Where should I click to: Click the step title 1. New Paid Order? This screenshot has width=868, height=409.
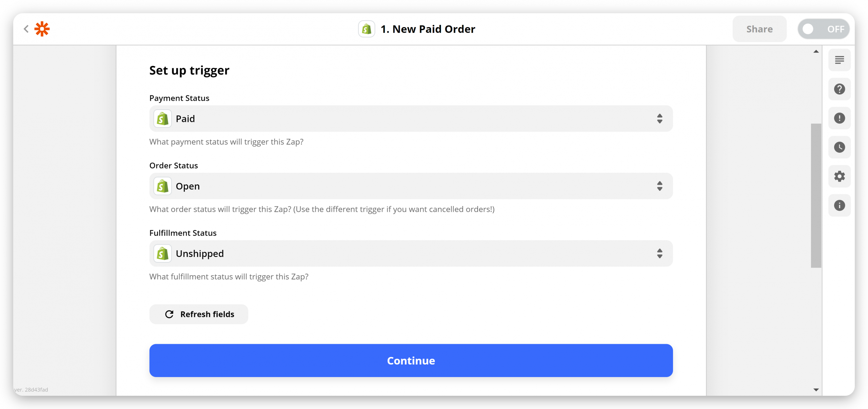pos(428,29)
